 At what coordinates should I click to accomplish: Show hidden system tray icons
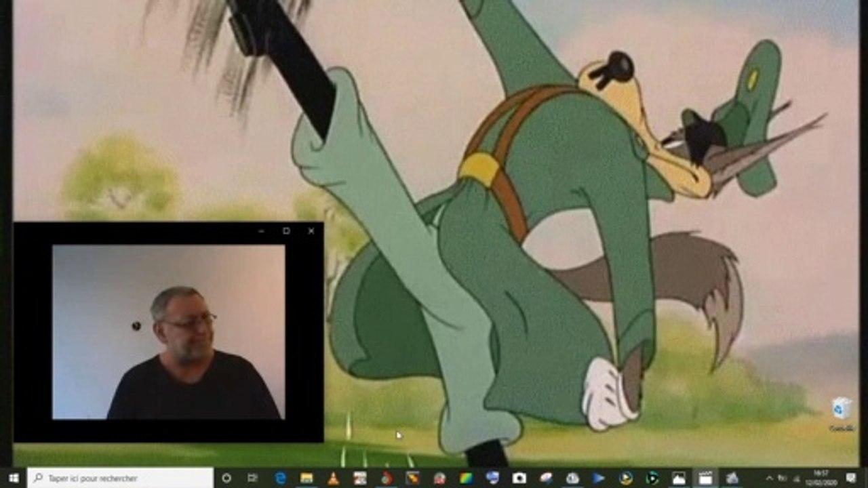[770, 478]
